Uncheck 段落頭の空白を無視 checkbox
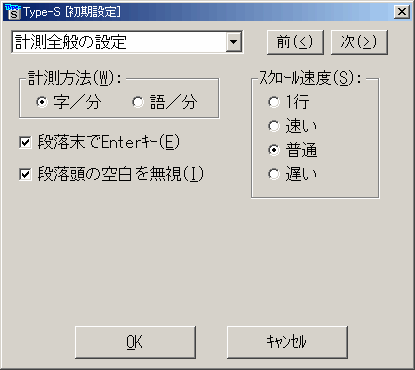The width and height of the screenshot is (415, 370). click(25, 174)
